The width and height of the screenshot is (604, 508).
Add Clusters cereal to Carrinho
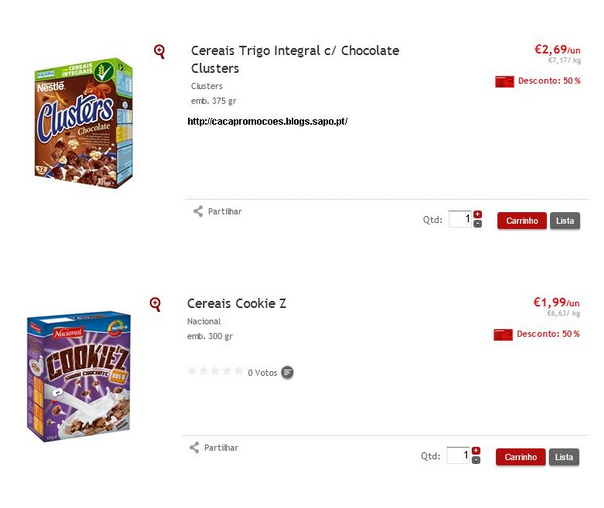tap(522, 220)
